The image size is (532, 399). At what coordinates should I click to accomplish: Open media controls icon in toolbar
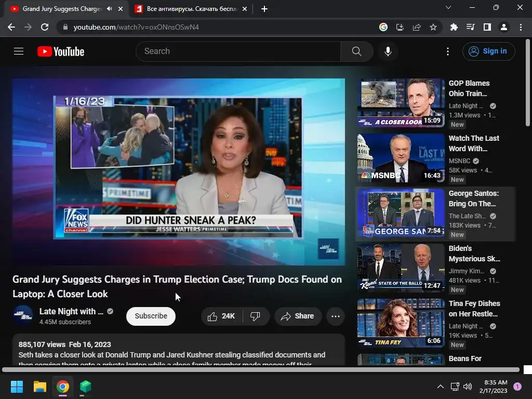point(470,27)
